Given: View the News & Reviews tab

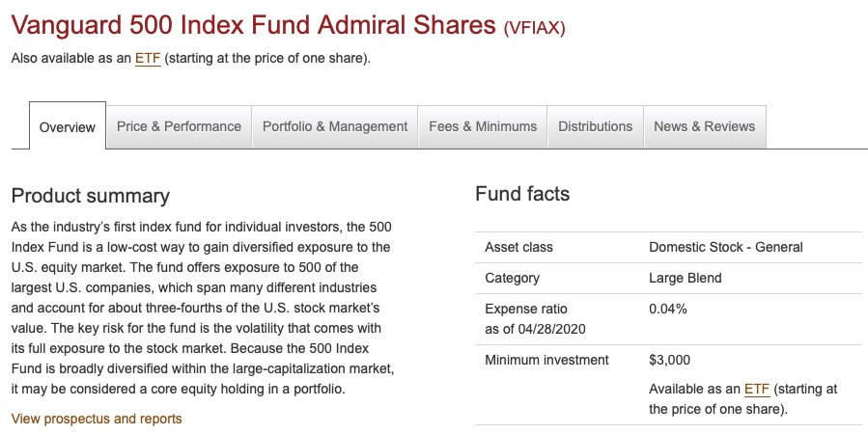Looking at the screenshot, I should pos(704,126).
